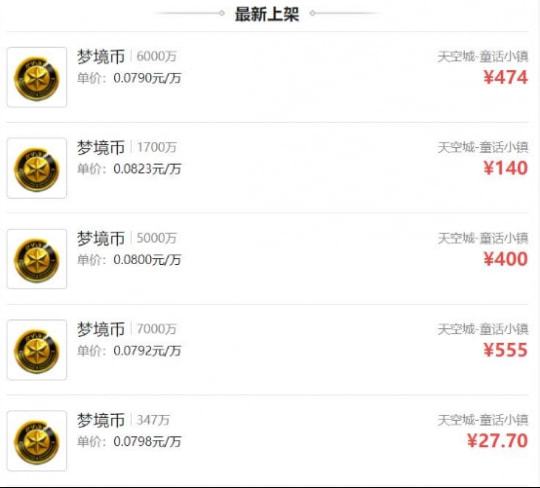Select the 最新上架 section heading

[x=267, y=14]
